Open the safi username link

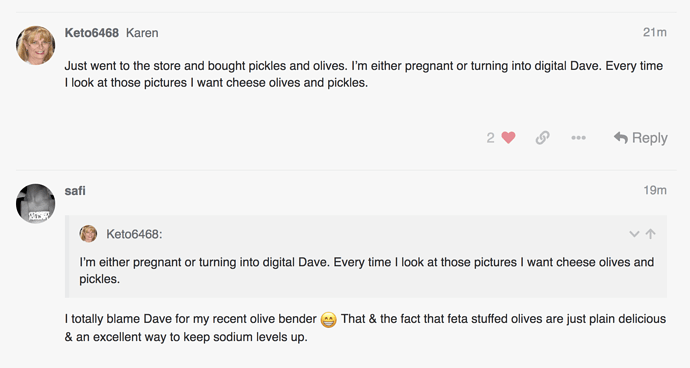(x=75, y=191)
